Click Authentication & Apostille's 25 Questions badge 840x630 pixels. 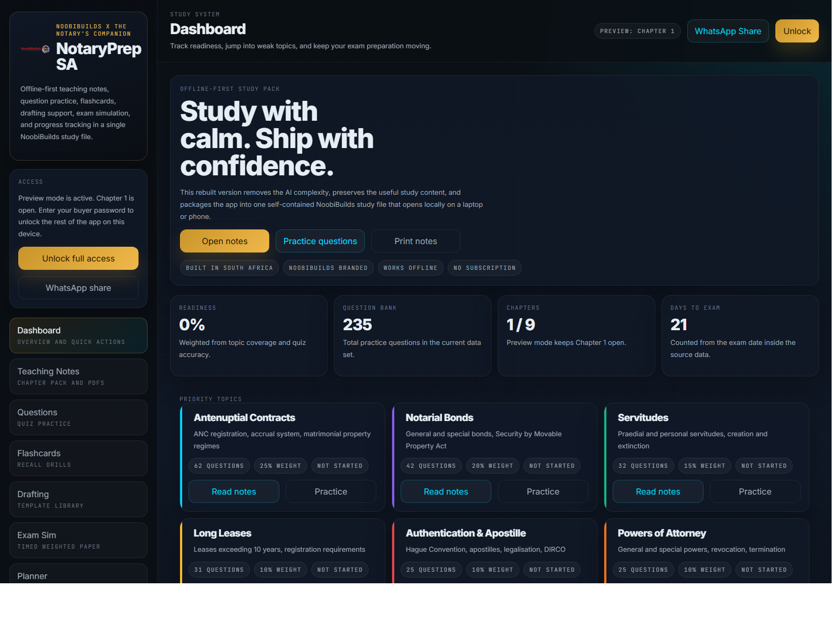pos(431,570)
